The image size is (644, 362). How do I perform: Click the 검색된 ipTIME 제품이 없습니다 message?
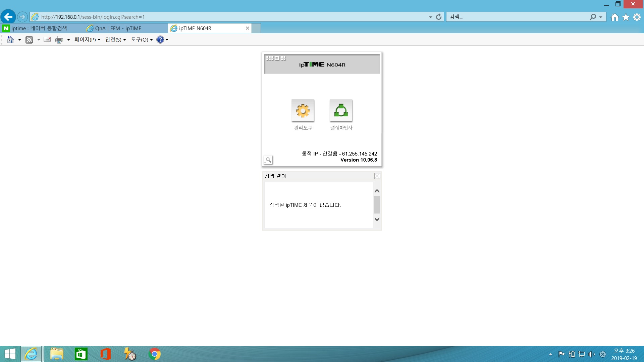[x=305, y=205]
